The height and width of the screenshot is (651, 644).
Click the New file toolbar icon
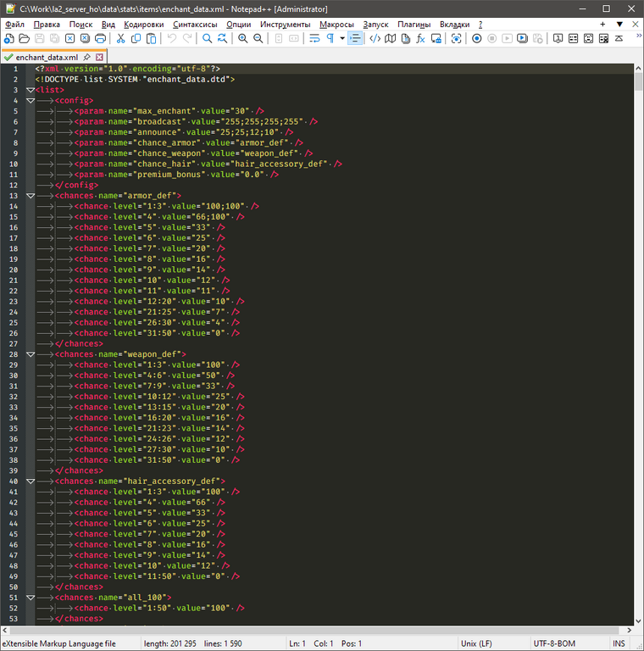point(8,39)
